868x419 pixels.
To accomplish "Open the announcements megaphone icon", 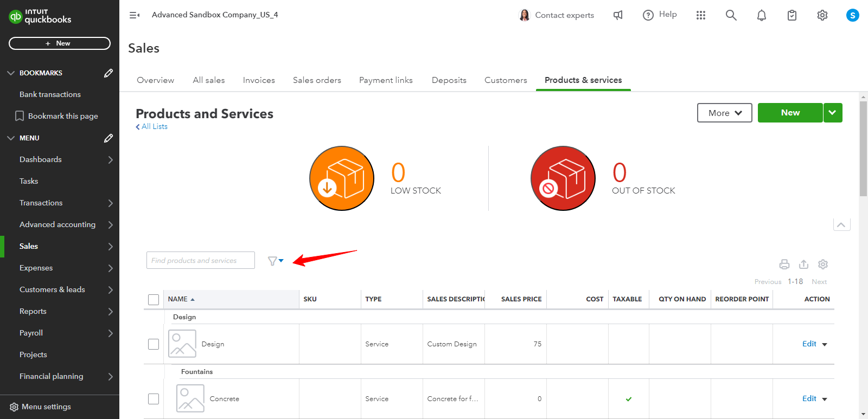I will click(618, 15).
